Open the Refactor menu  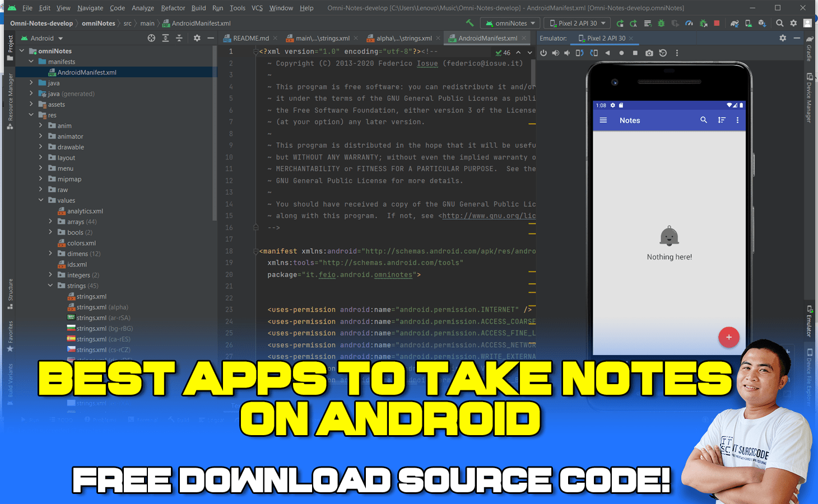coord(173,8)
